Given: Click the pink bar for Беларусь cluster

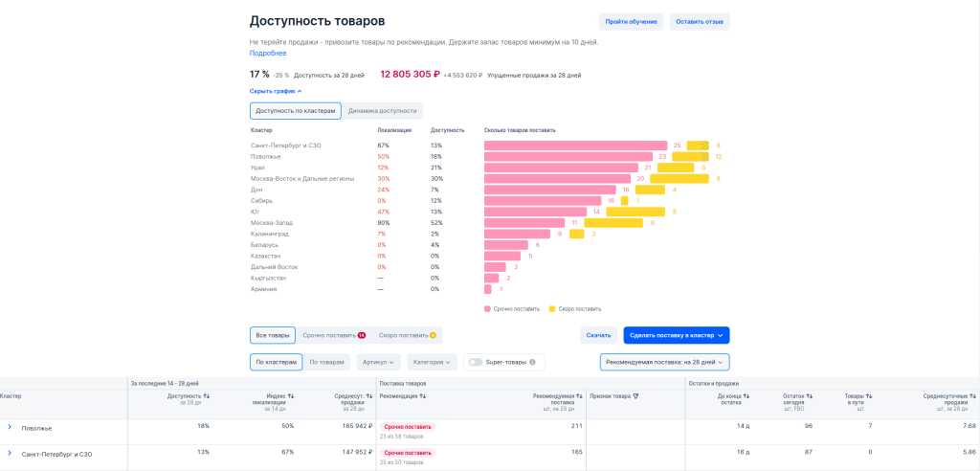Looking at the screenshot, I should 505,244.
